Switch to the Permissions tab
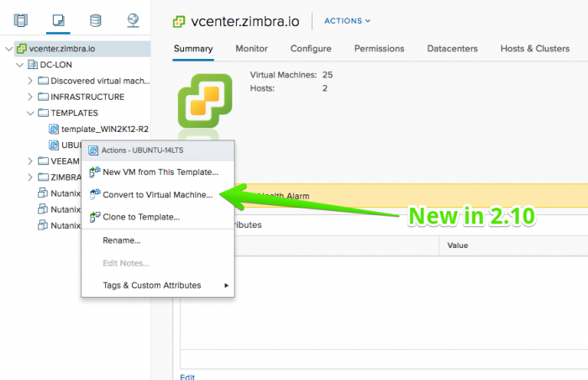 tap(379, 49)
